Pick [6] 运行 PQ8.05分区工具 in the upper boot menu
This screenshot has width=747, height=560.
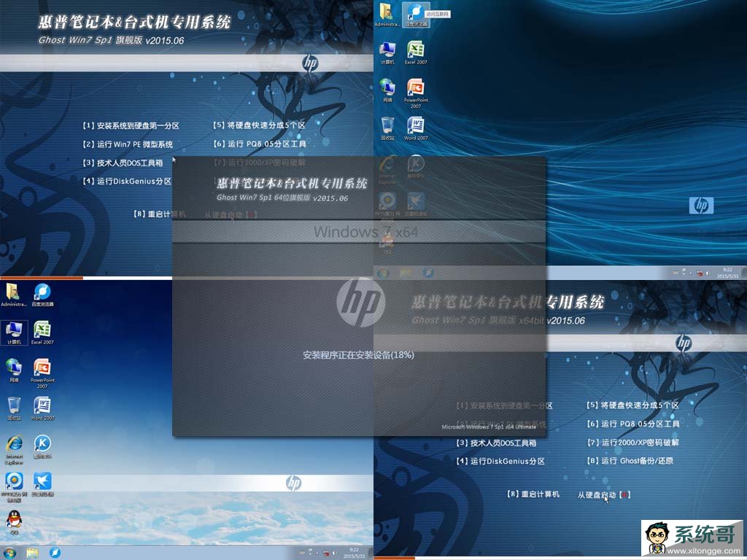coord(260,144)
